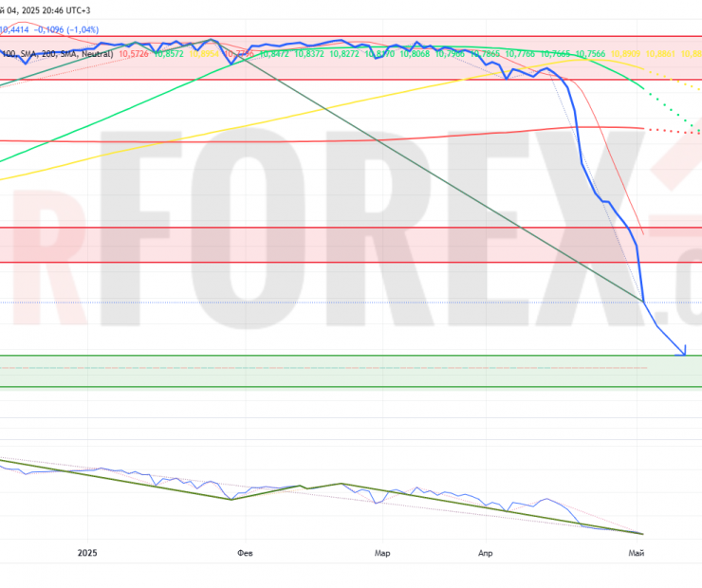Open the SMA indicator legend ending in Neutral

tap(57, 54)
